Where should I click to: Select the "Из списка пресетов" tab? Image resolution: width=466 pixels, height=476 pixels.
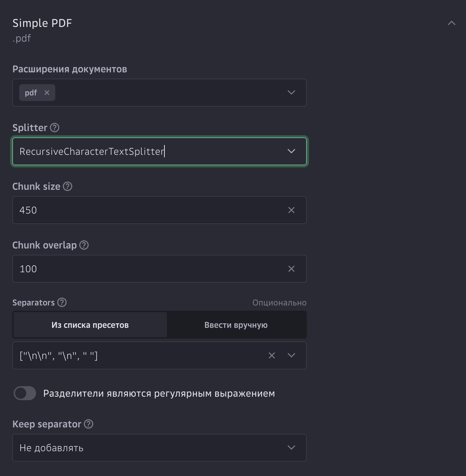90,325
